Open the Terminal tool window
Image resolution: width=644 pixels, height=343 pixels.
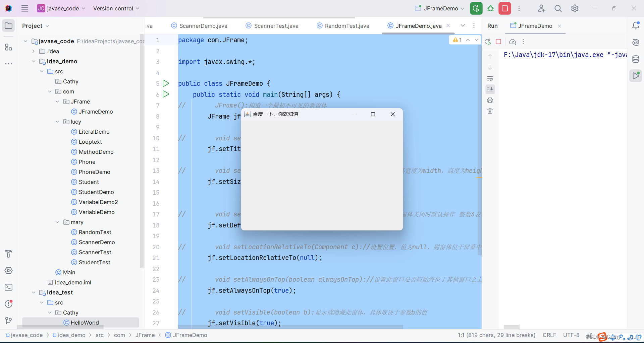9,287
